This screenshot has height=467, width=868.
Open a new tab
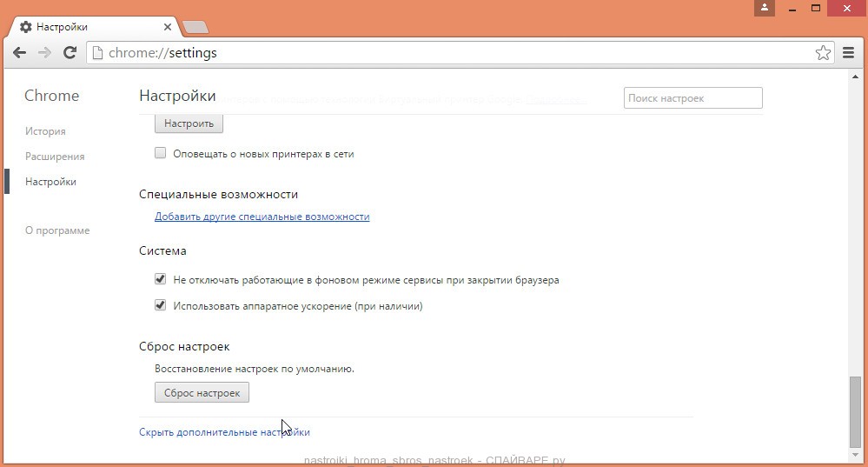tap(195, 27)
